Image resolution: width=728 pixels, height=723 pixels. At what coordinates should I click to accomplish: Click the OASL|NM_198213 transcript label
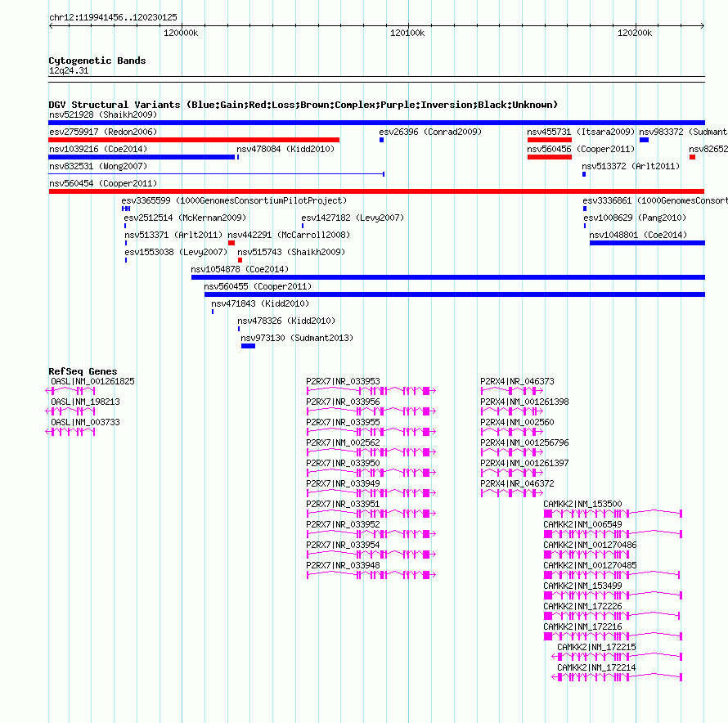click(x=85, y=402)
